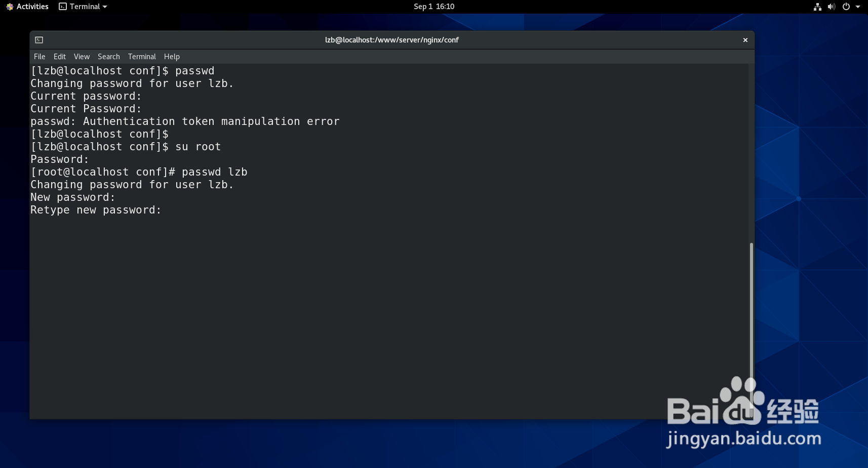Close the terminal window
Screen dimensions: 868x468
(x=745, y=40)
